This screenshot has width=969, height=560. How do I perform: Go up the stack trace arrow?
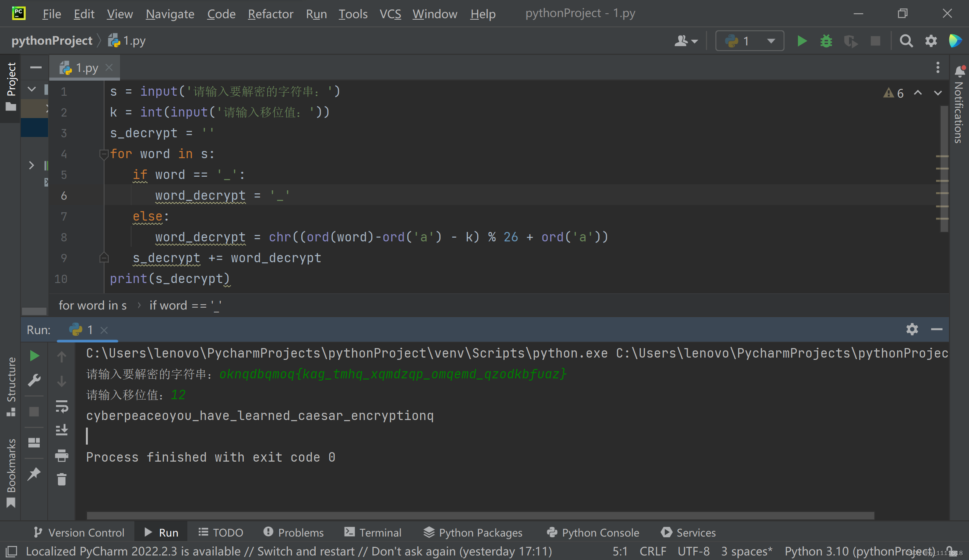(x=62, y=357)
